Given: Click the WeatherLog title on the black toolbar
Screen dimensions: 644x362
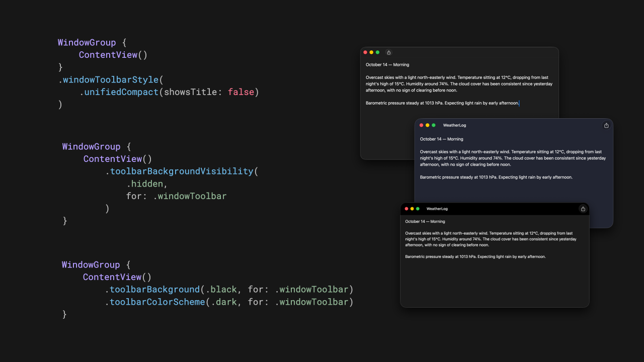Looking at the screenshot, I should tap(437, 209).
